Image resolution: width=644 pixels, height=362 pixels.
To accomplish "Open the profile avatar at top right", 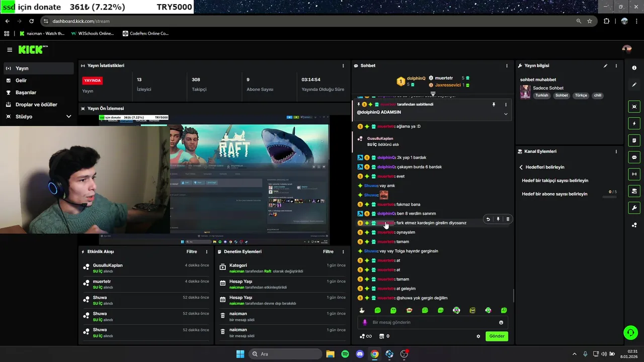I will coord(627,49).
